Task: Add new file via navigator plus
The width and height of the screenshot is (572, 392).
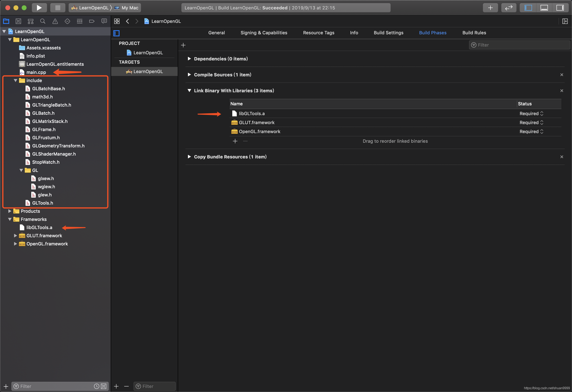Action: coord(6,386)
